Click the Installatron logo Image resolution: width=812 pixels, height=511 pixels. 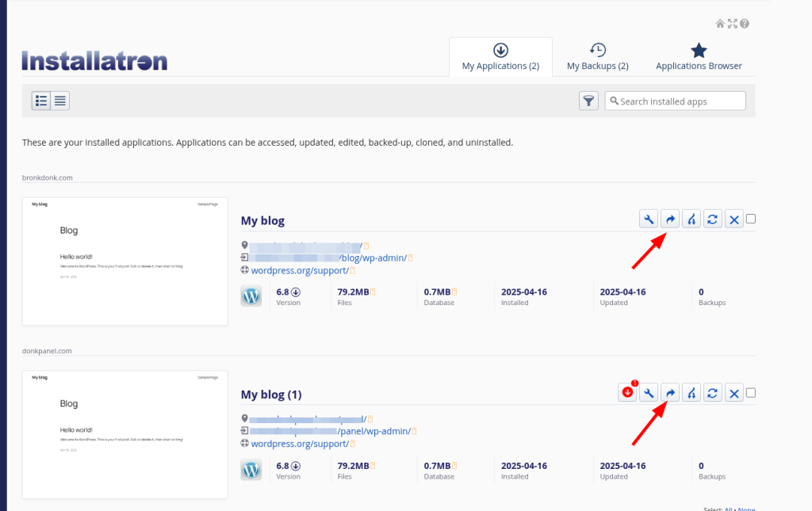95,61
